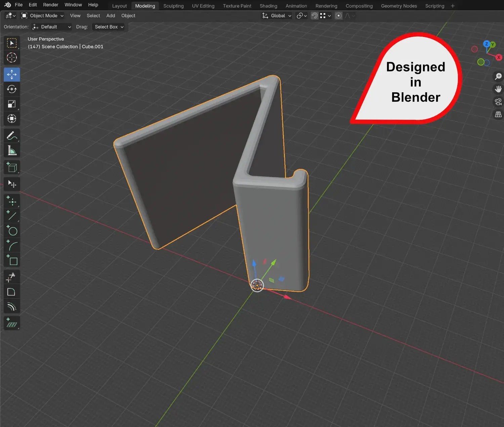Pick the rounded-corner bevel tool
The height and width of the screenshot is (427, 504).
click(x=12, y=292)
